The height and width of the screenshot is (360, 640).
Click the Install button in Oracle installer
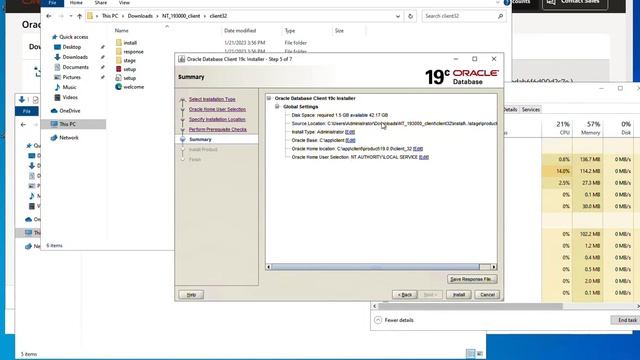pyautogui.click(x=458, y=295)
